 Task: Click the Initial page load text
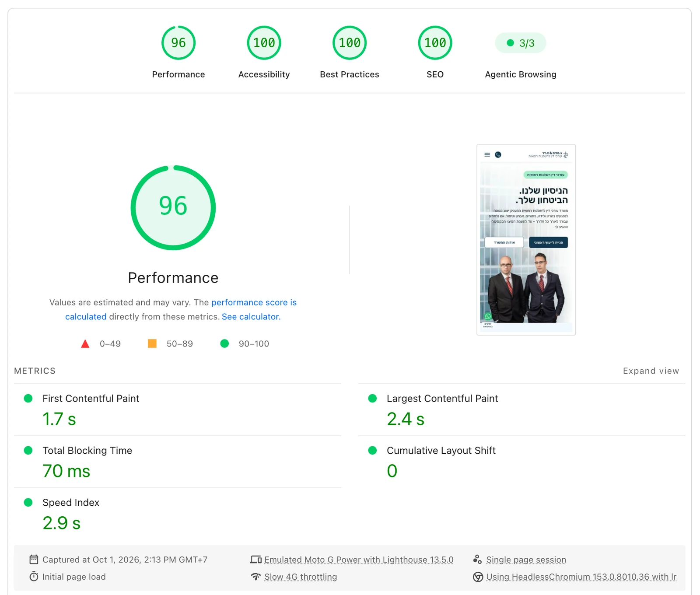[74, 577]
